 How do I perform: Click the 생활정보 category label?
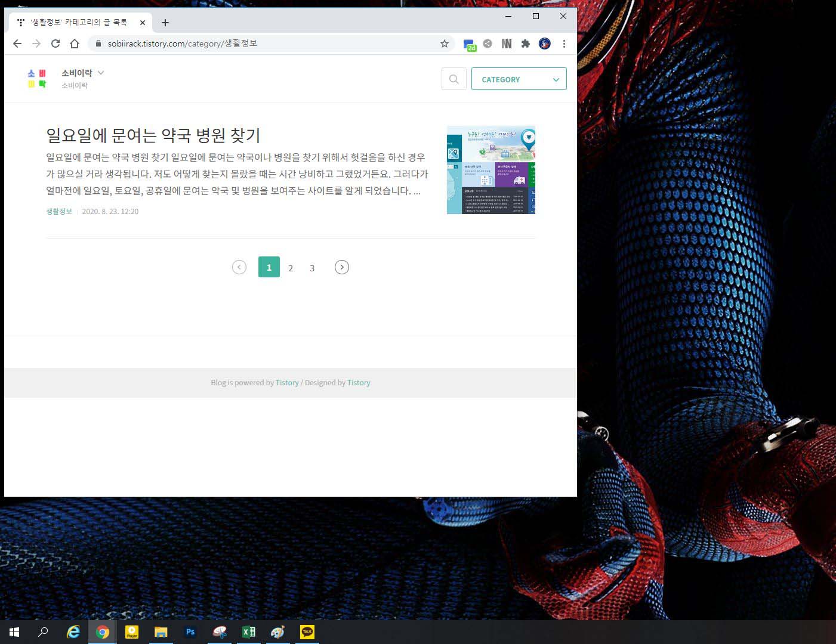click(59, 211)
